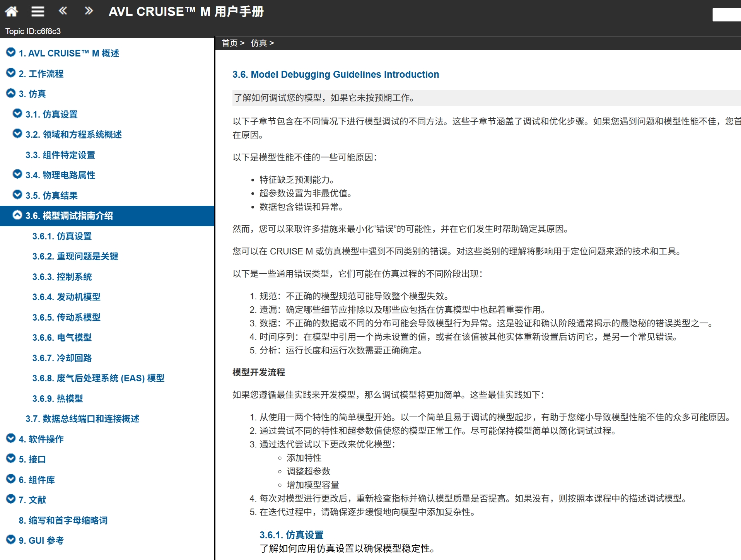Image resolution: width=741 pixels, height=560 pixels.
Task: Collapse chapter 3 仿真 chevron
Action: (11, 93)
